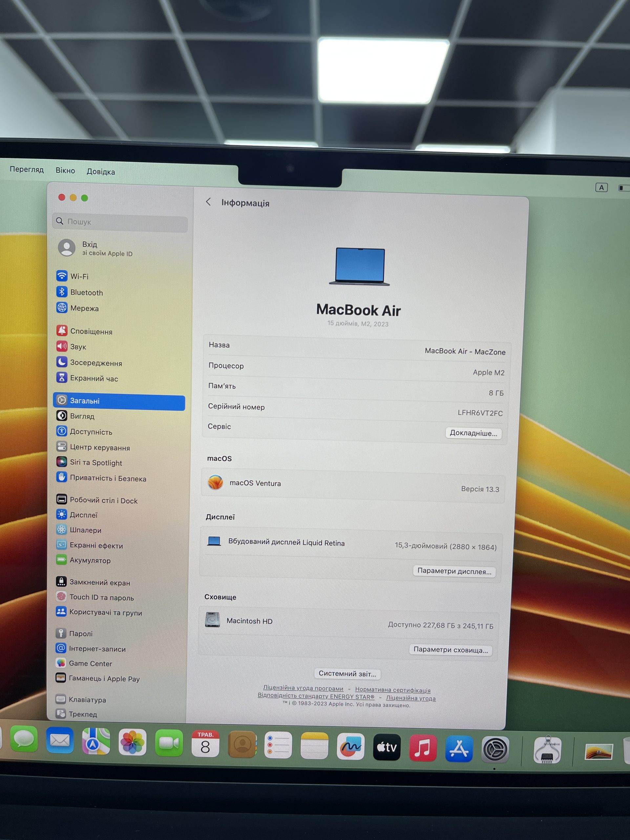This screenshot has width=630, height=840.
Task: Open Contacts from the Dock
Action: pyautogui.click(x=242, y=745)
